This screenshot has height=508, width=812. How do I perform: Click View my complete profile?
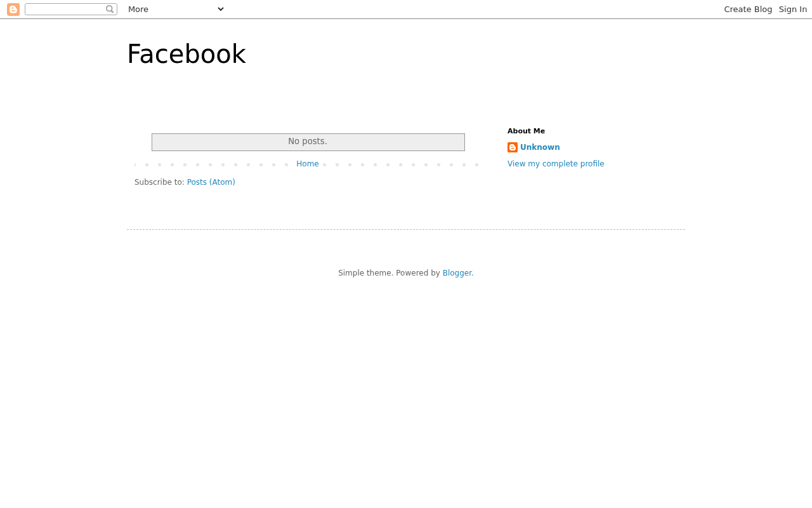pos(556,164)
